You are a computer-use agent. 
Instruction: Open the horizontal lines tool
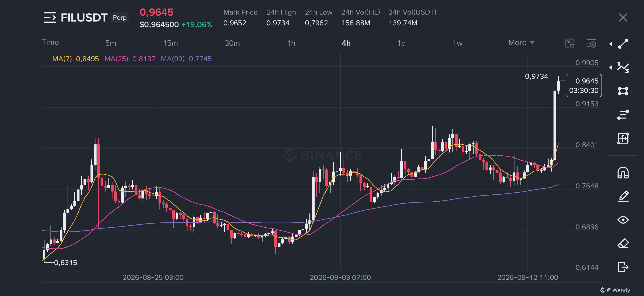(x=623, y=115)
